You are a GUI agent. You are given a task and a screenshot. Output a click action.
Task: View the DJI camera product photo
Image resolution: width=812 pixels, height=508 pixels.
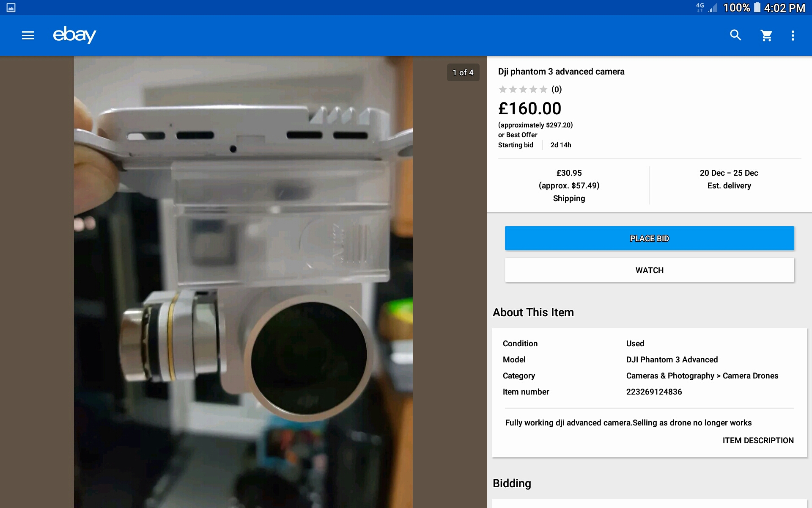pos(243,282)
